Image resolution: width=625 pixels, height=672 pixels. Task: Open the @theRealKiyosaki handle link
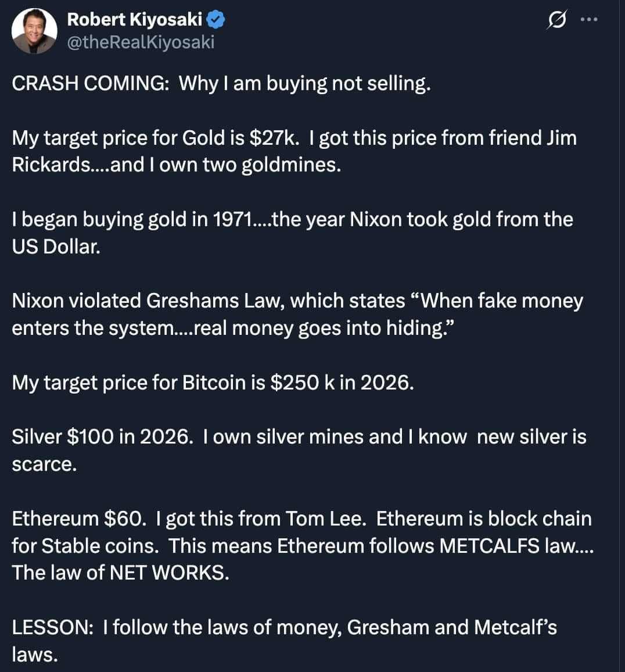pos(141,42)
